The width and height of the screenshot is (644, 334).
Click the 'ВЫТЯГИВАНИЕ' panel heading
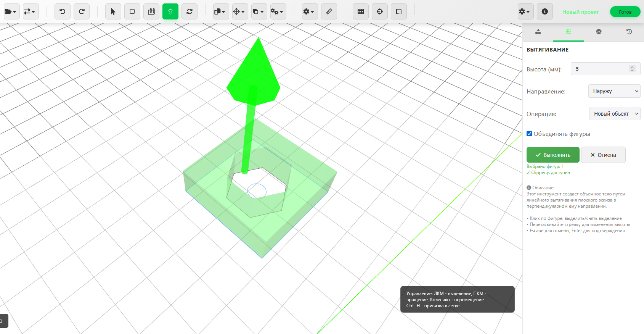point(548,50)
